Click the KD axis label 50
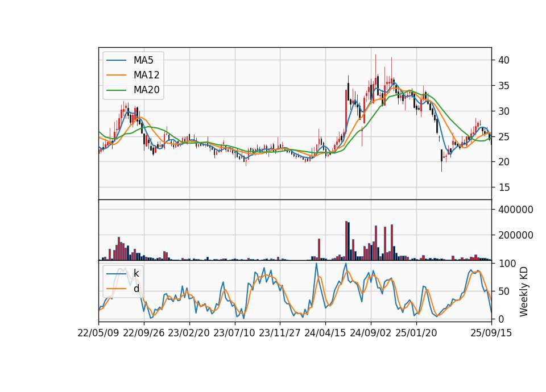This screenshot has width=546, height=392. (503, 291)
